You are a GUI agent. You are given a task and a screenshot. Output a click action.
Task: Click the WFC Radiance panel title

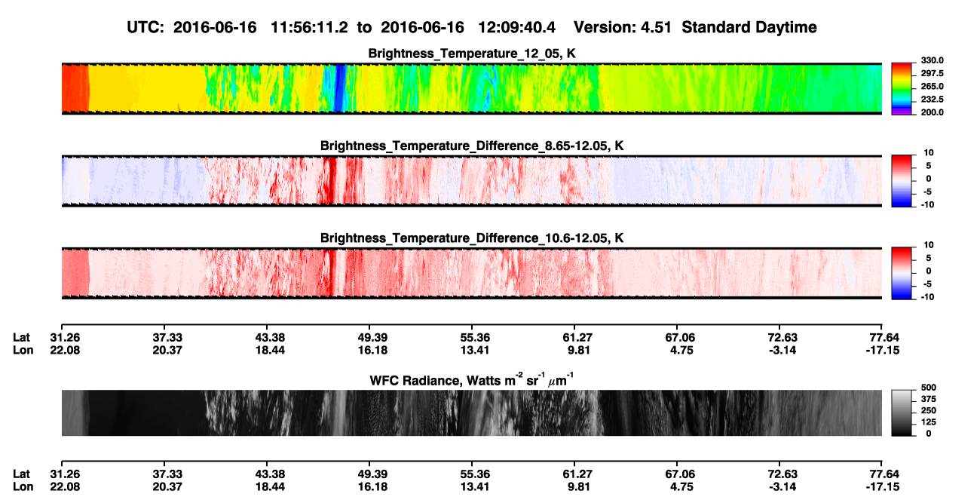472,380
